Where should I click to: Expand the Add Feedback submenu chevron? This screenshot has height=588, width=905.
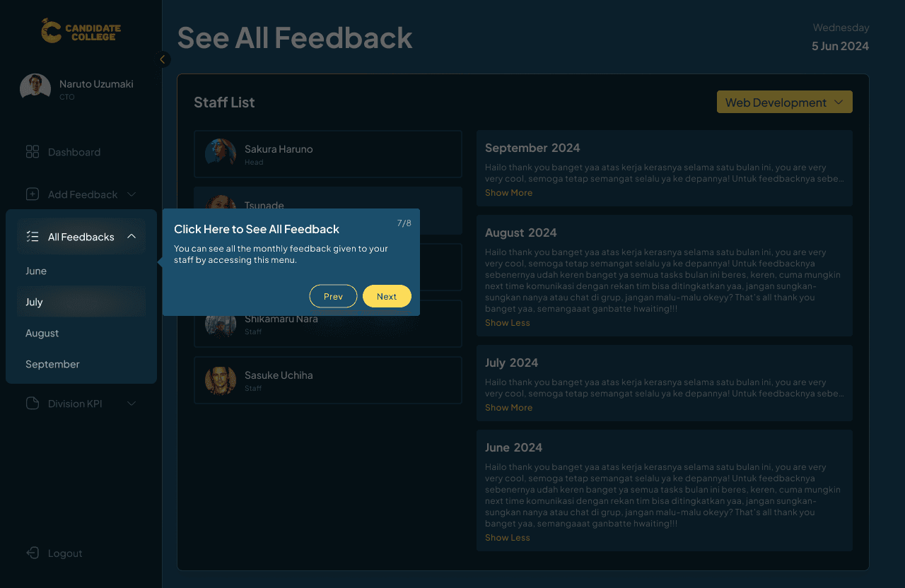[x=132, y=194]
